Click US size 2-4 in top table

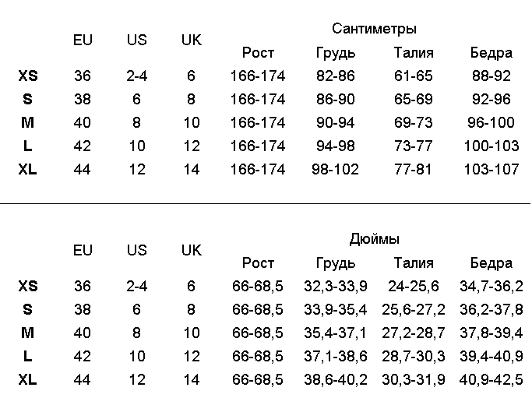pos(137,76)
